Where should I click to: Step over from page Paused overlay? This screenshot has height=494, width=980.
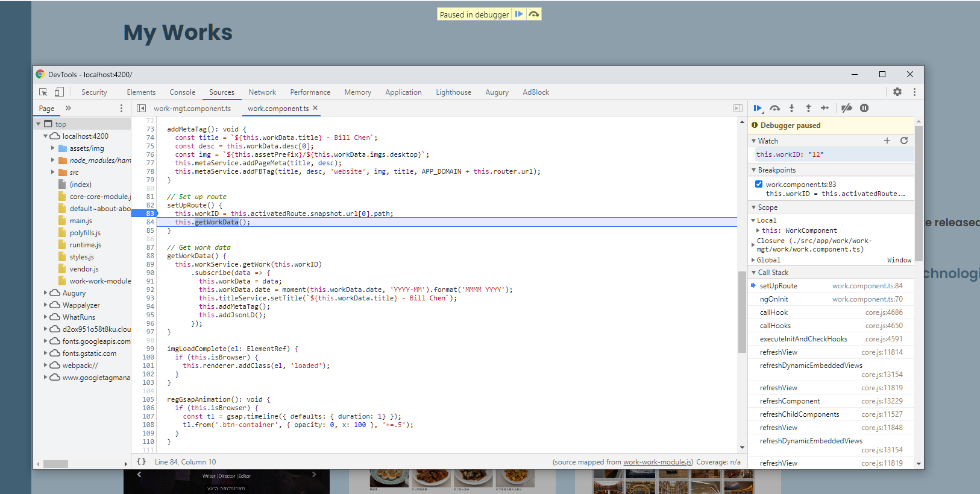pyautogui.click(x=534, y=14)
